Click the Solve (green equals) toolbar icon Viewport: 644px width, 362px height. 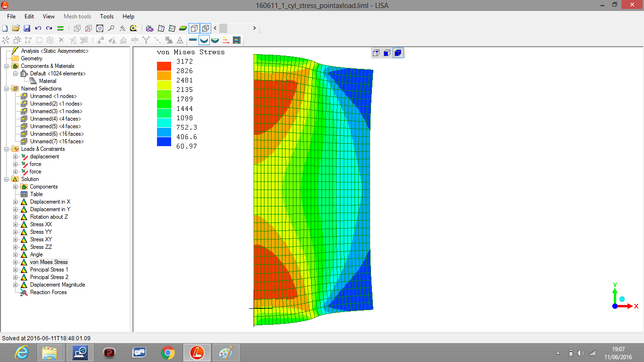coord(60,28)
